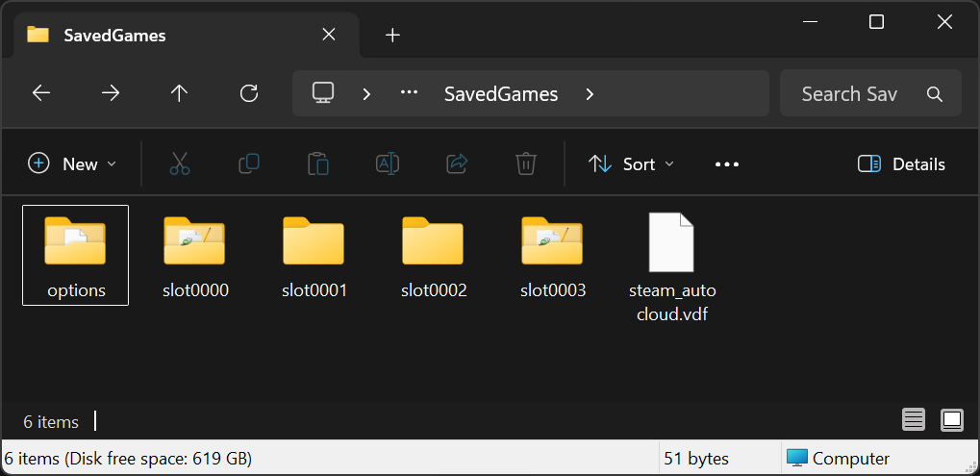Select the slot0002 folder

pyautogui.click(x=434, y=256)
